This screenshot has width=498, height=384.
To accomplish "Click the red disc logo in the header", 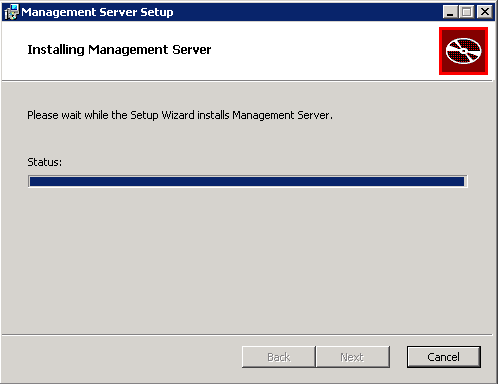I will point(463,51).
